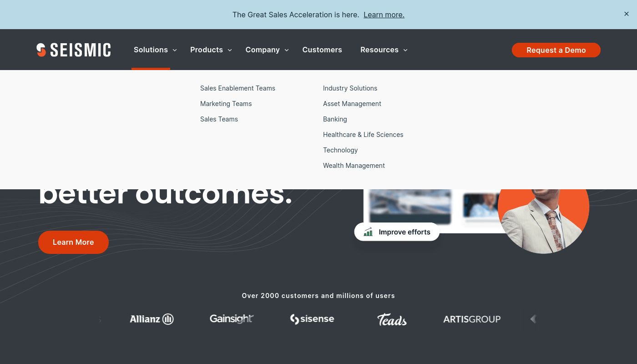Open the Resources menu item
The image size is (637, 364).
pos(379,50)
